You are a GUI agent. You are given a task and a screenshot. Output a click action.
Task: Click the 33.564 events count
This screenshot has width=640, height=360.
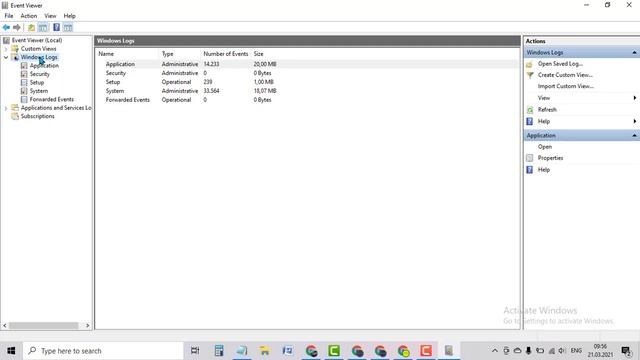coord(211,91)
